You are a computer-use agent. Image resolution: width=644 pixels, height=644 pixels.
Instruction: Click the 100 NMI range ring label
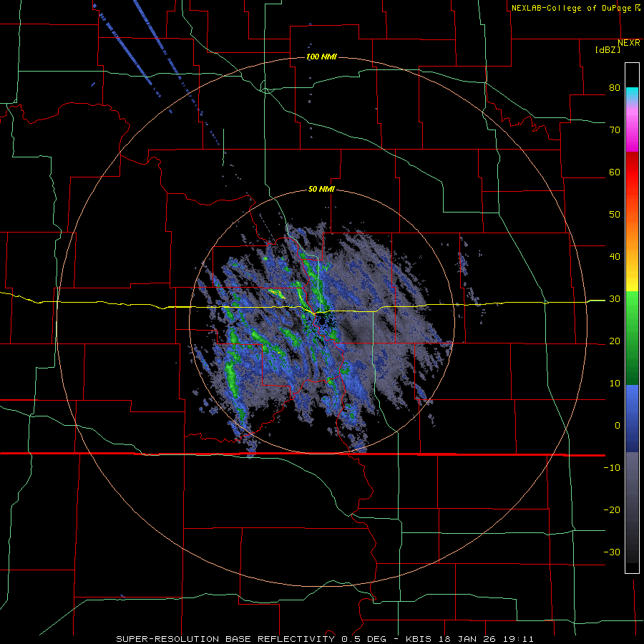click(x=321, y=57)
